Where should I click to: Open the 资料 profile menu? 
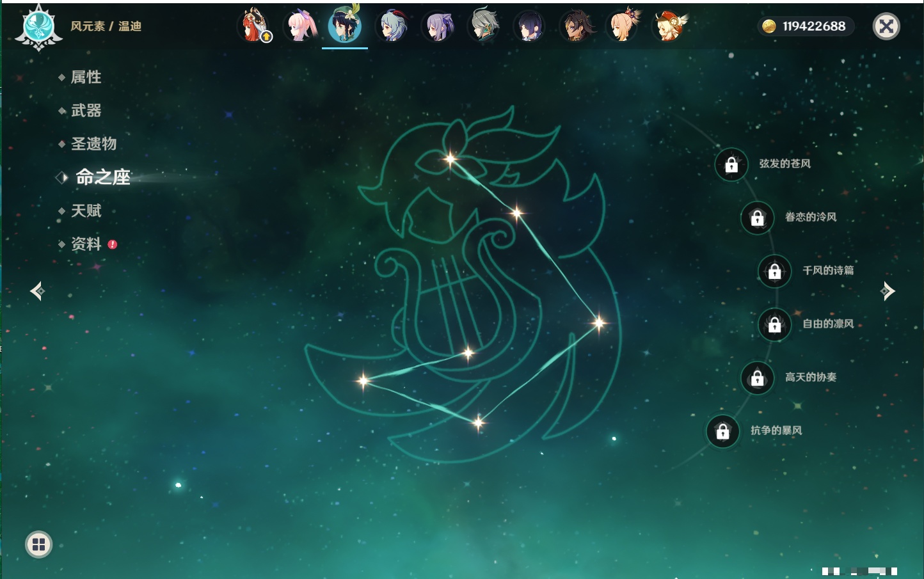(x=86, y=244)
